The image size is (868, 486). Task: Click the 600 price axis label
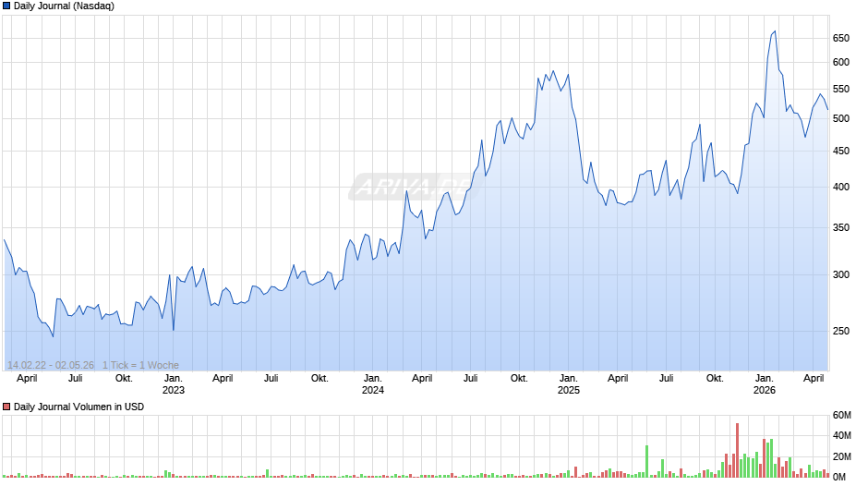[x=841, y=63]
